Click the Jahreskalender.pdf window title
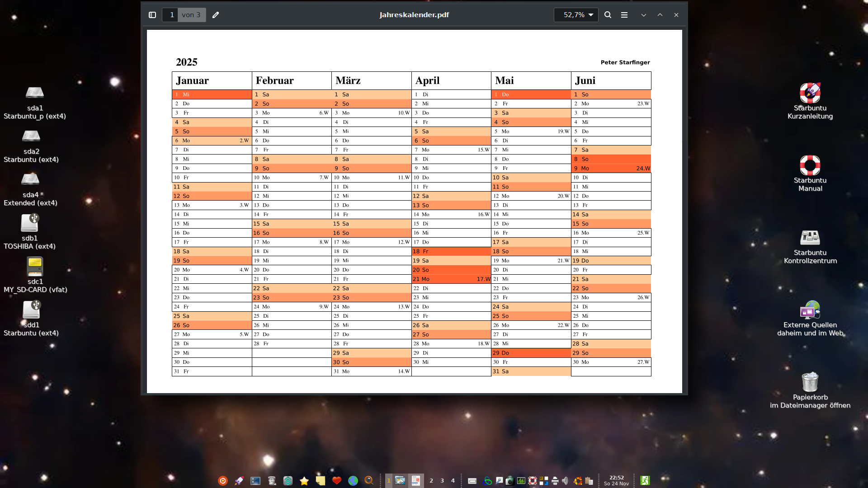Screen dimensions: 868x488 414,15
